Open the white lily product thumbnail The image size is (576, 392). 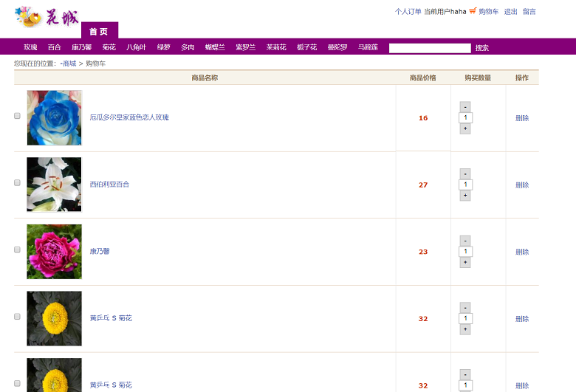(55, 185)
